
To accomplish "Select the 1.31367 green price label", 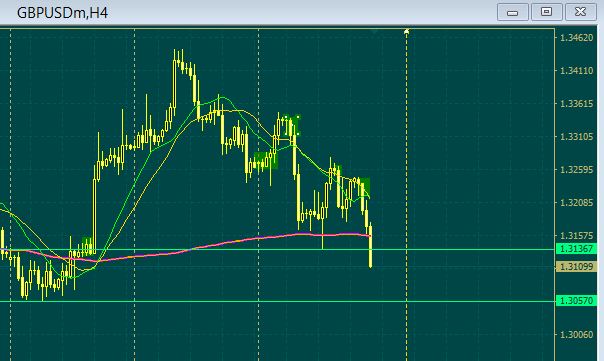I will [576, 249].
